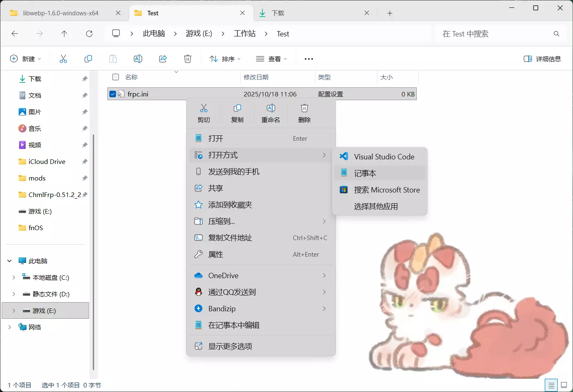
Task: Select 属性 menu entry
Action: pos(261,254)
